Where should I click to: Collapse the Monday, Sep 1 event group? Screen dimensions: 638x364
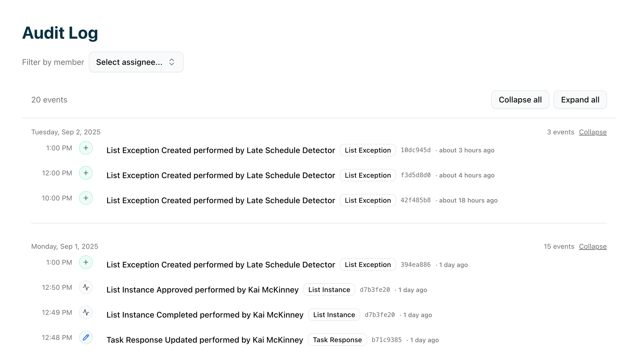point(593,246)
